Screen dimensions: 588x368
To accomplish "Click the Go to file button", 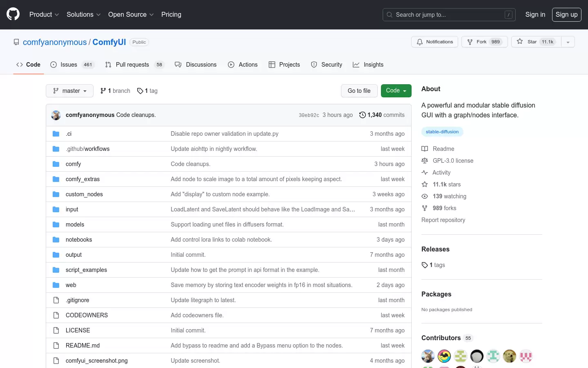I will click(359, 91).
